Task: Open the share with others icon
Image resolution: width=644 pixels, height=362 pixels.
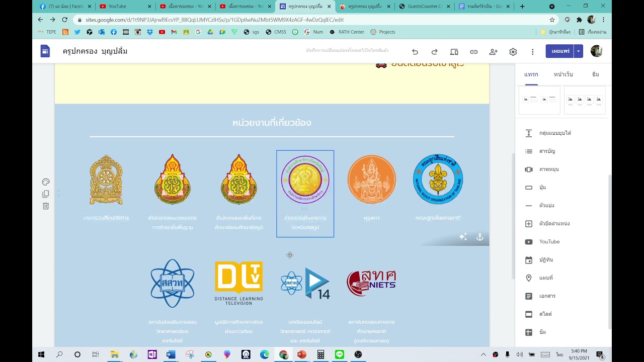Action: [493, 52]
